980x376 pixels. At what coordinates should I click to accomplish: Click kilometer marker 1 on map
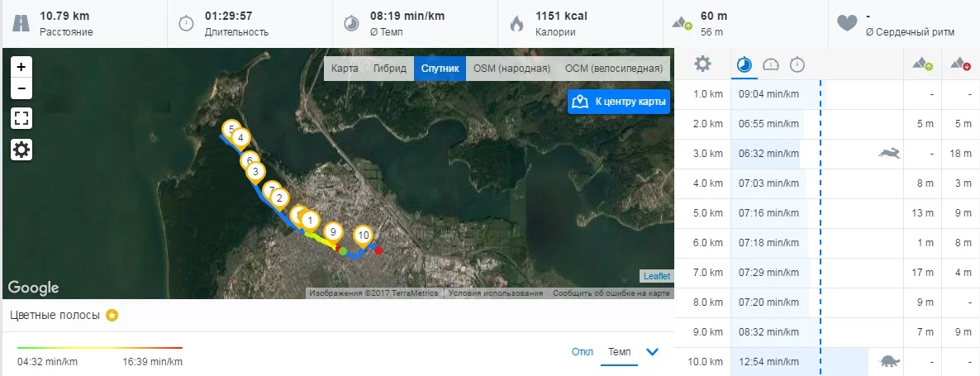(x=310, y=221)
